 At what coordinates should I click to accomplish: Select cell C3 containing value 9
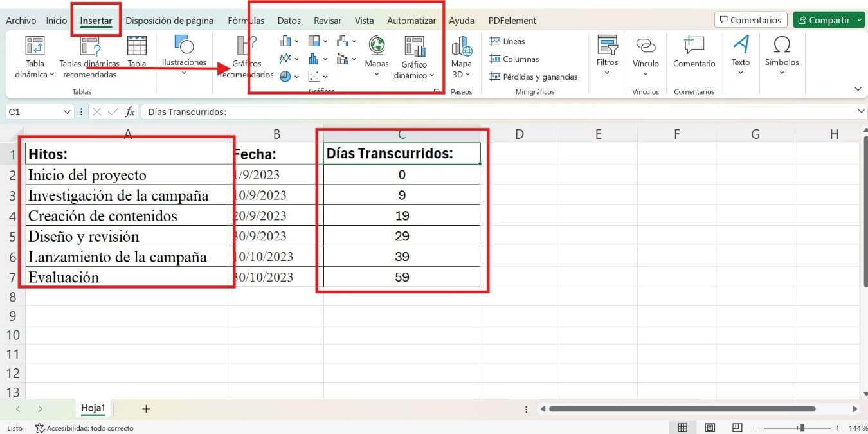click(402, 195)
